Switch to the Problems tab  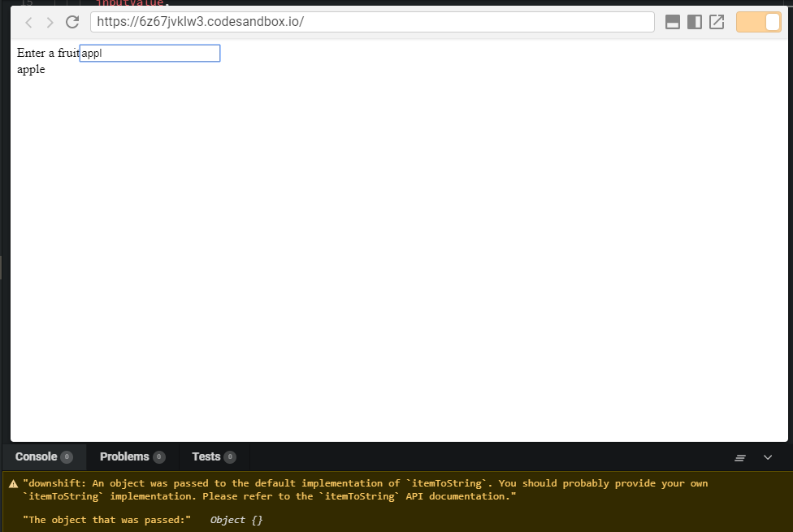pos(123,456)
